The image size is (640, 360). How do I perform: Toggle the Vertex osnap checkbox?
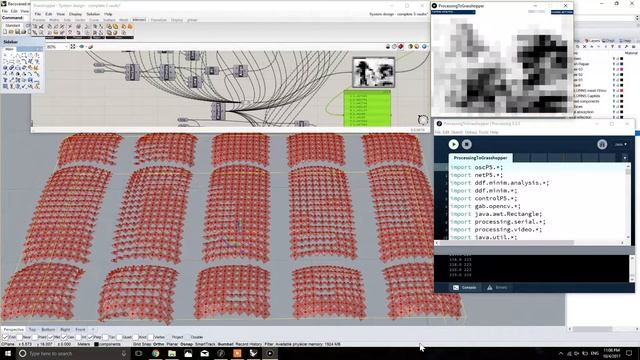[151, 337]
